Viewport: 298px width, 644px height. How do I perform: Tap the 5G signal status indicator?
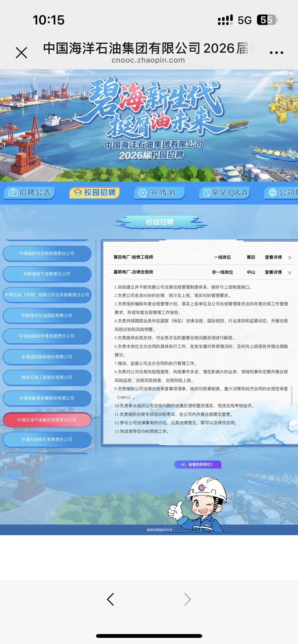point(245,20)
